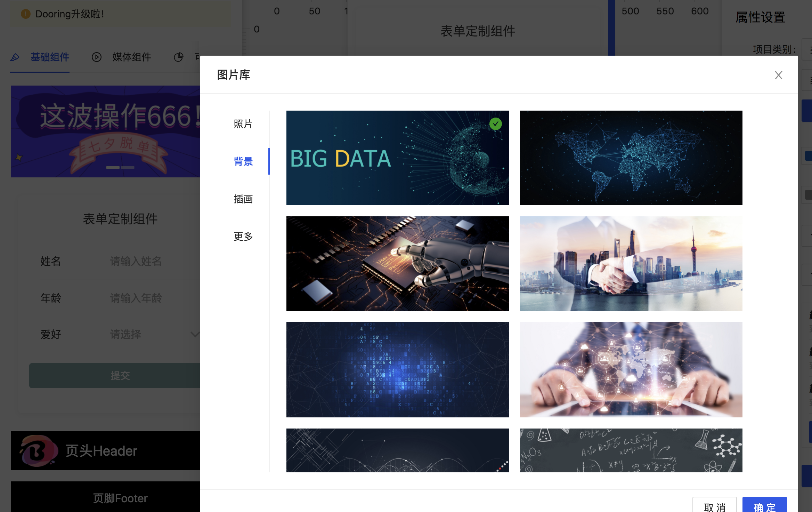The width and height of the screenshot is (812, 512).
Task: Click the 这波操作666 carousel banner
Action: [106, 131]
